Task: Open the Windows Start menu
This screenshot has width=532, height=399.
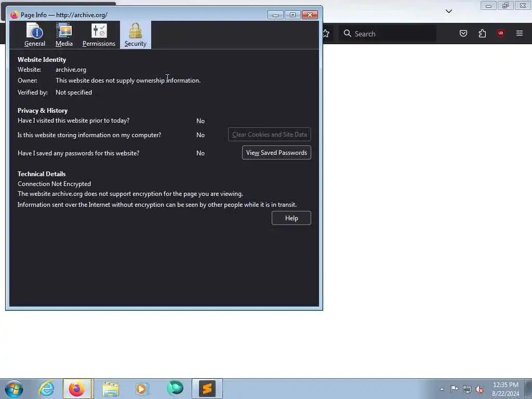Action: pyautogui.click(x=14, y=389)
